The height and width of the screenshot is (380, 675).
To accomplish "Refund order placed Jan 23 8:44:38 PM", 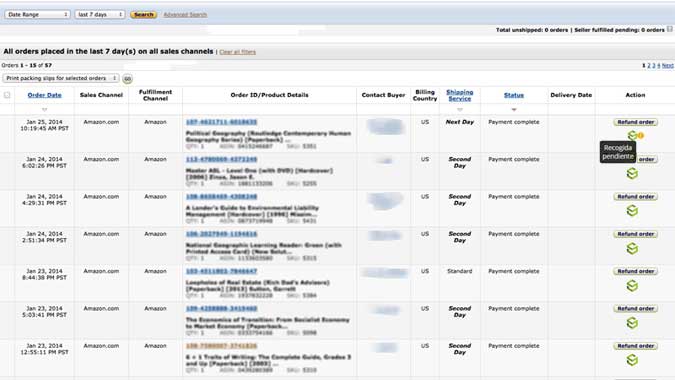I will click(x=635, y=271).
